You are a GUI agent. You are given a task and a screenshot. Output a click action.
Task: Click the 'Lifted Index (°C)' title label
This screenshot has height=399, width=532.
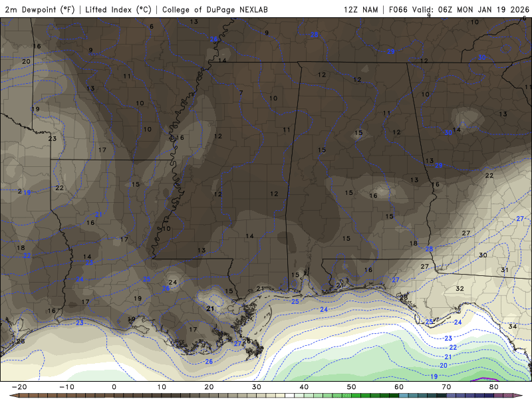pyautogui.click(x=118, y=9)
